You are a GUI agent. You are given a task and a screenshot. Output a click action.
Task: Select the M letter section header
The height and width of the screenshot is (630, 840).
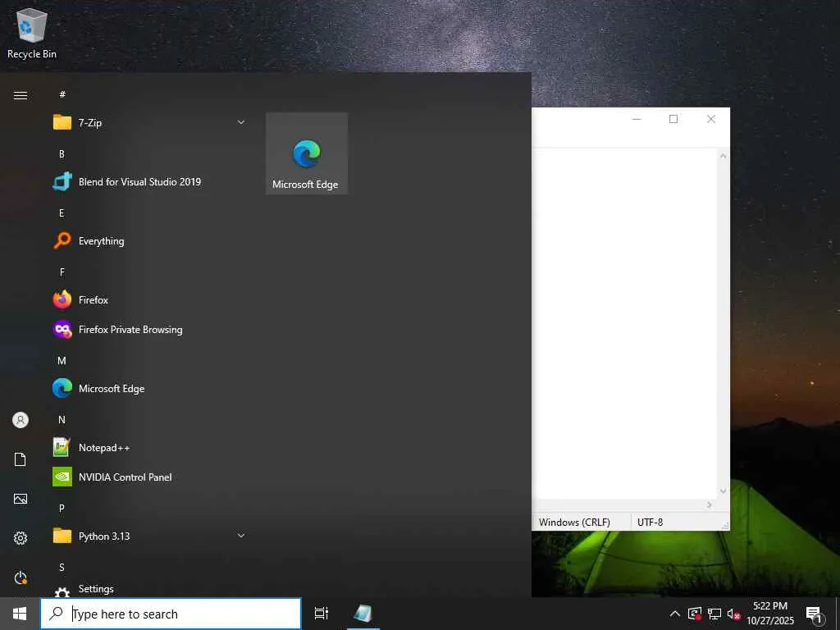pos(62,361)
